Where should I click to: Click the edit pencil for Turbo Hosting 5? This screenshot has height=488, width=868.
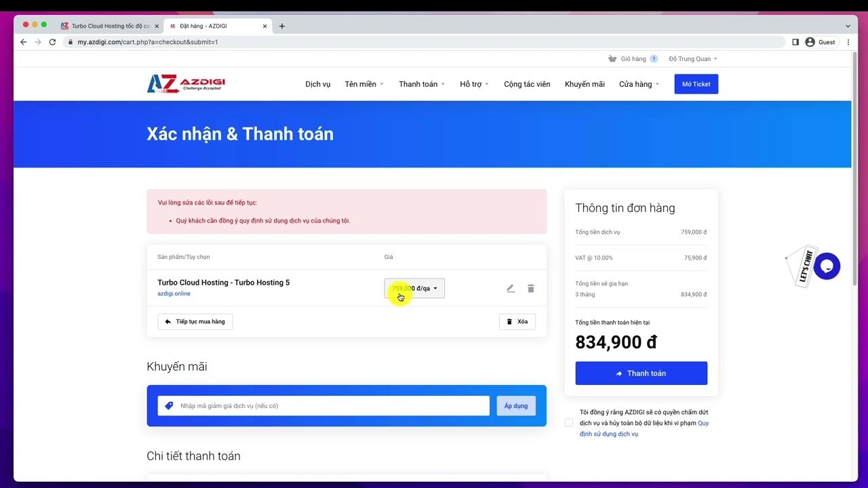511,288
